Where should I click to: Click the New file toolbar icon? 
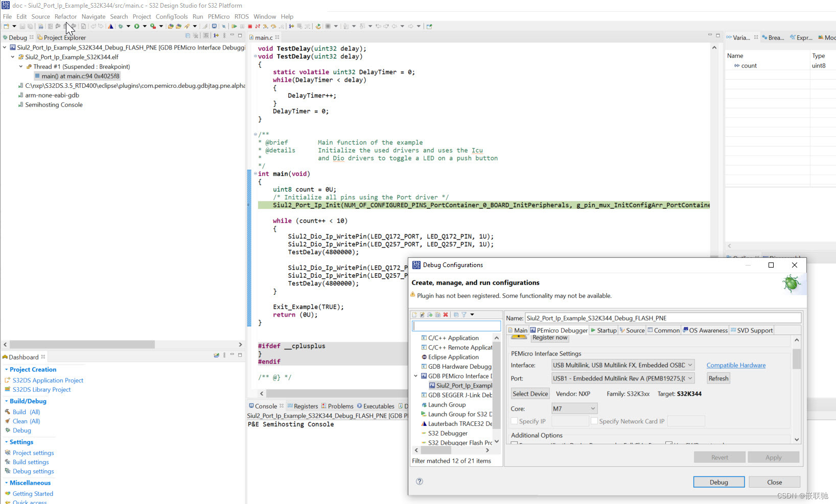(6, 26)
